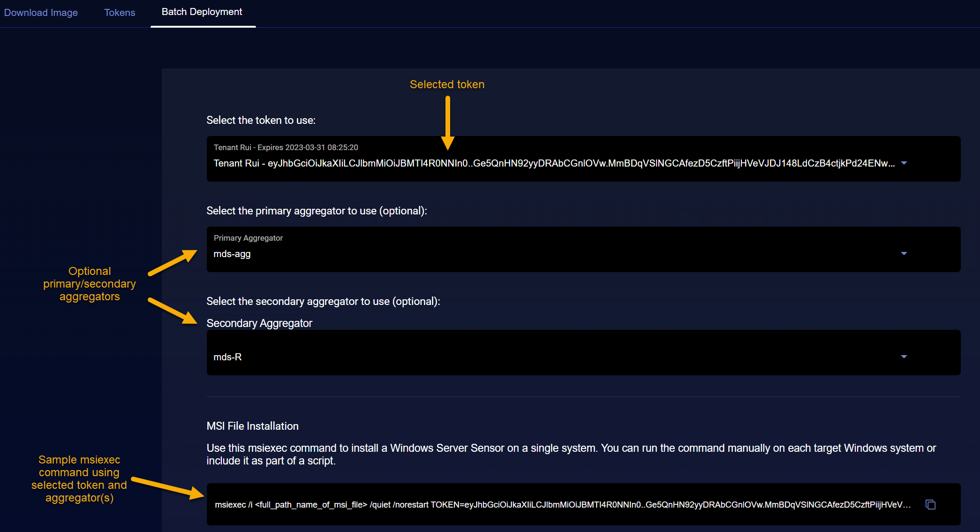Open the Secondary Aggregator dropdown arrow
Viewport: 980px width, 532px height.
(904, 357)
